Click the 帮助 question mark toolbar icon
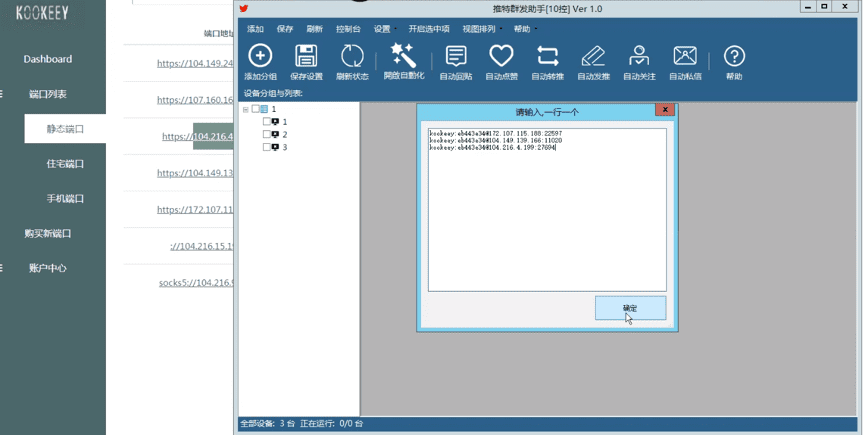866x435 pixels. (734, 56)
